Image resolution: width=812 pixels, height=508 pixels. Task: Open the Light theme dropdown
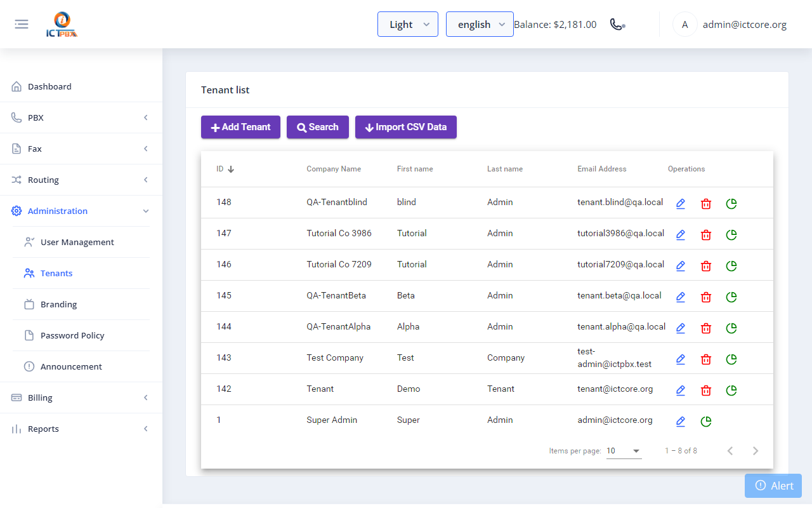click(x=408, y=24)
